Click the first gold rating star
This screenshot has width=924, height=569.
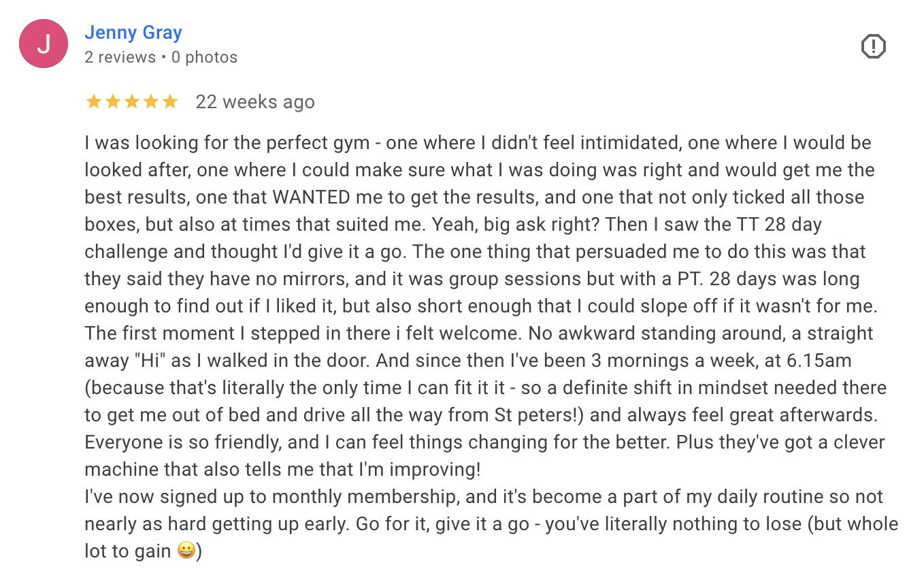tap(93, 102)
